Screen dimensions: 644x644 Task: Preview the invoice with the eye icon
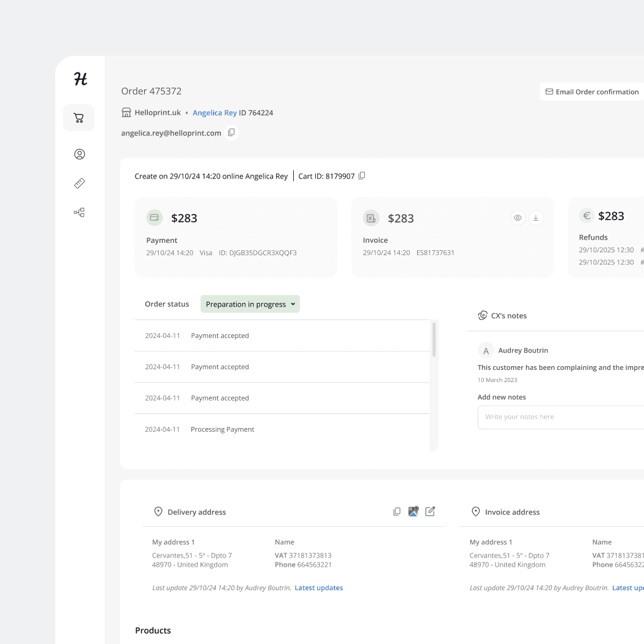click(x=518, y=218)
